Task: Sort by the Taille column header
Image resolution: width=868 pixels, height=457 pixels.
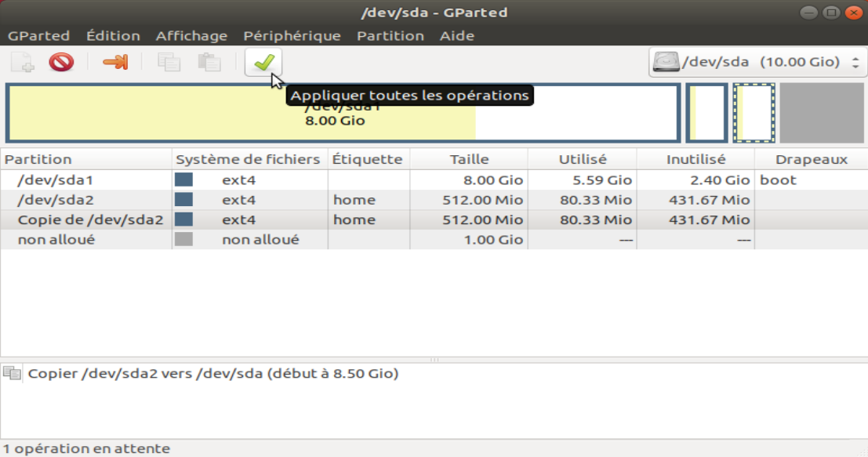Action: (x=469, y=159)
